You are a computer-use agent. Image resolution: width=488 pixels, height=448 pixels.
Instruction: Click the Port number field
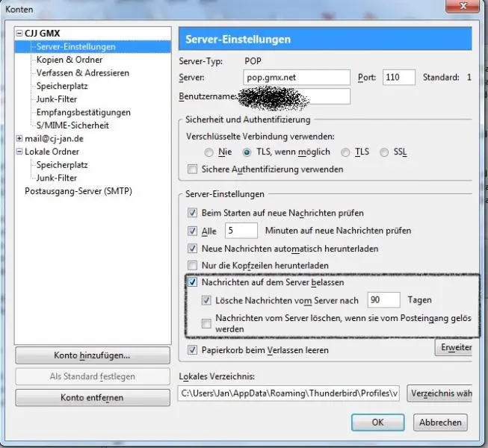399,78
